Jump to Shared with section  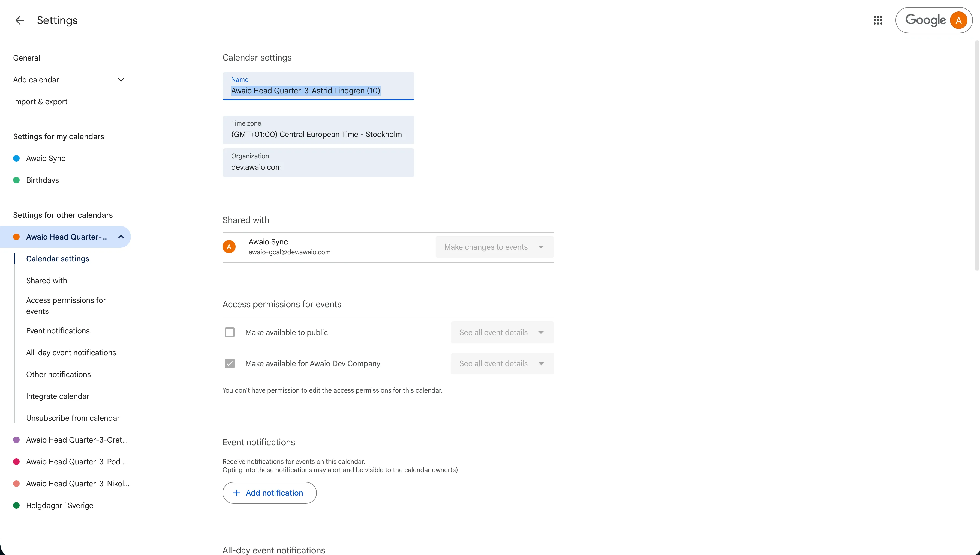point(46,281)
